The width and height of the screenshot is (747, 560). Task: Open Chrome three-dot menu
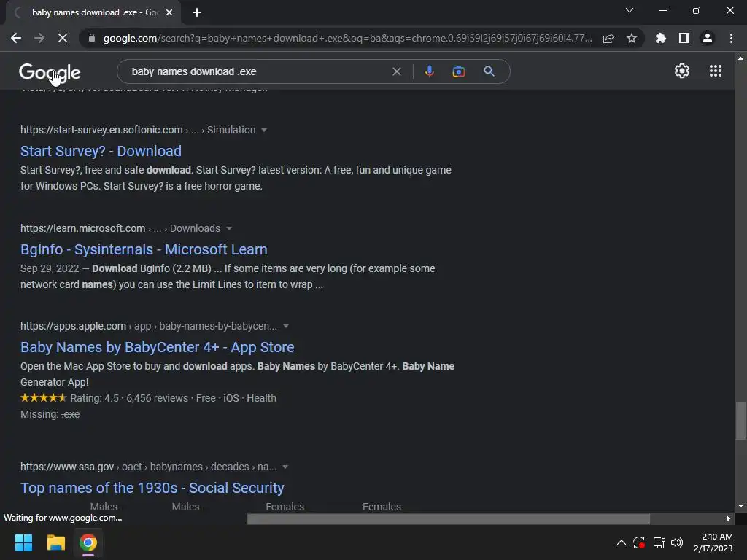pos(731,38)
